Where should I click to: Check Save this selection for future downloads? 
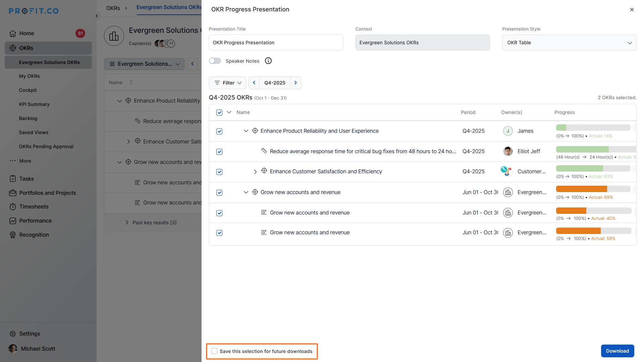(x=214, y=351)
